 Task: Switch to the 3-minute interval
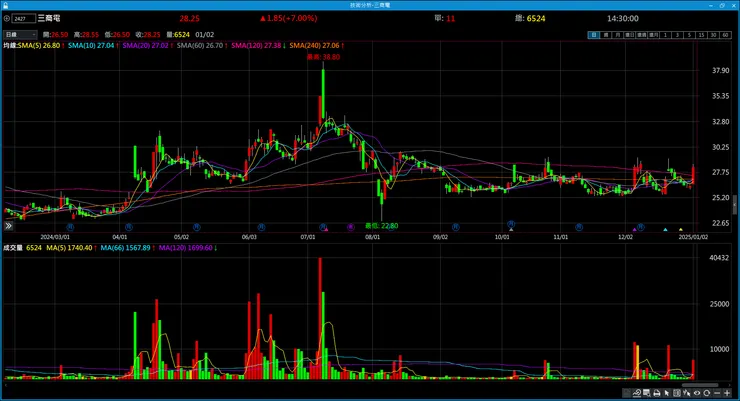point(677,35)
